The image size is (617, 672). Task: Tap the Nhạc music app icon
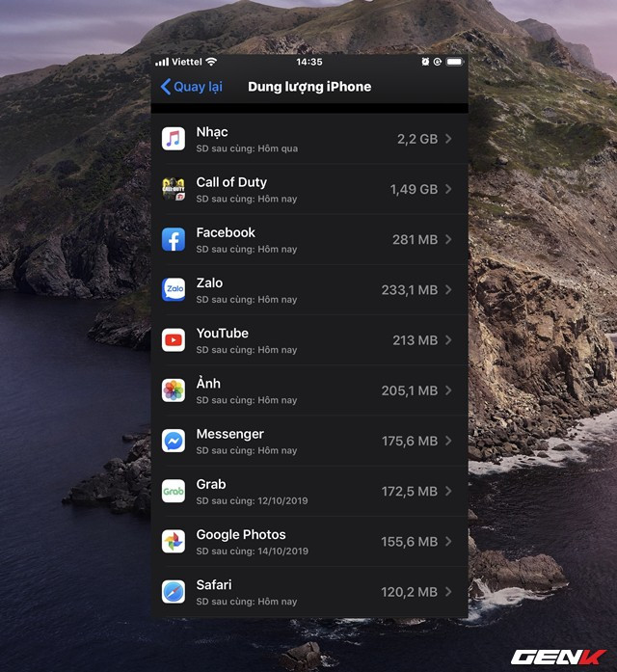(x=174, y=139)
